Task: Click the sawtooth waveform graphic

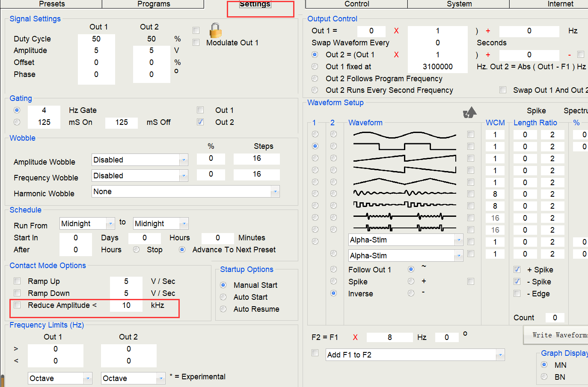Action: [404, 159]
